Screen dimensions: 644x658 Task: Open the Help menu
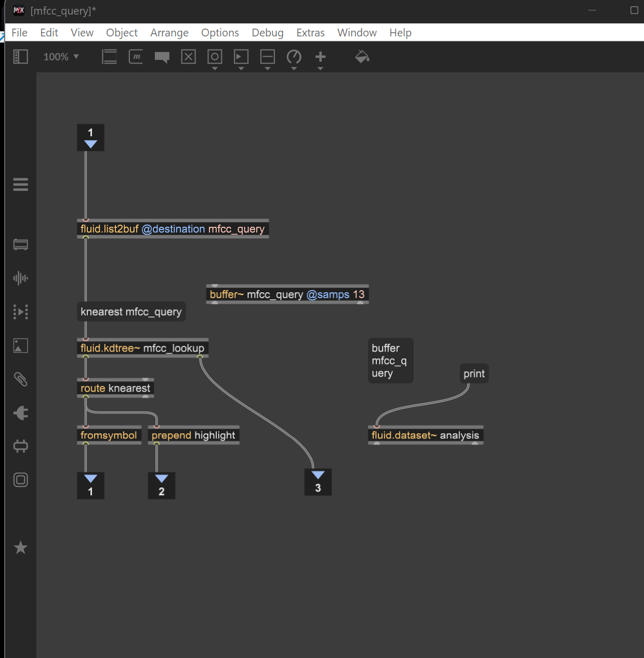401,33
